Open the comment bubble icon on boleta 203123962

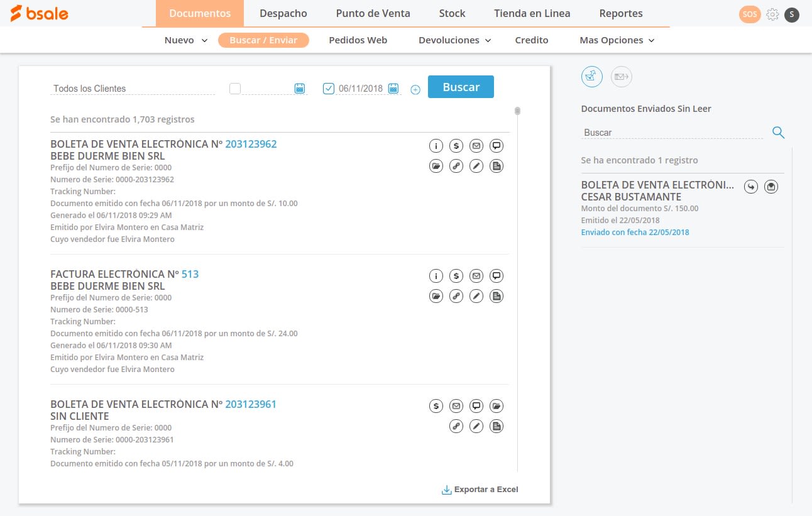[497, 145]
